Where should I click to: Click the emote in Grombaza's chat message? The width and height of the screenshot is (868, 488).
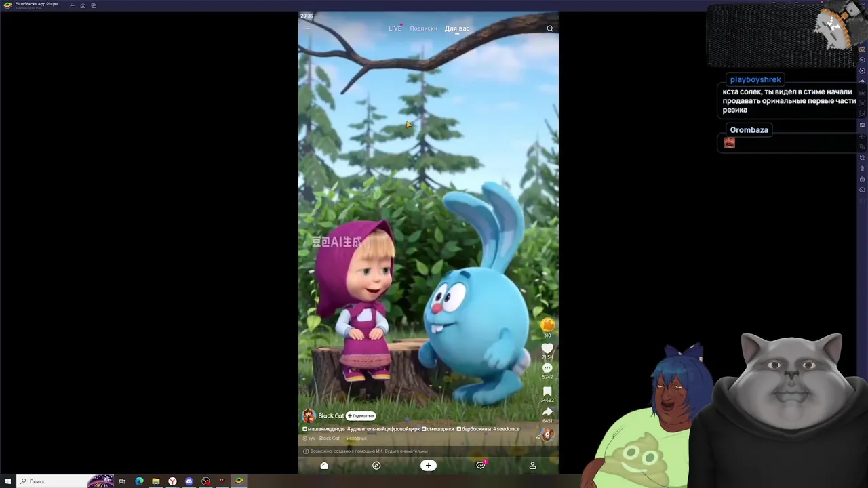(729, 142)
